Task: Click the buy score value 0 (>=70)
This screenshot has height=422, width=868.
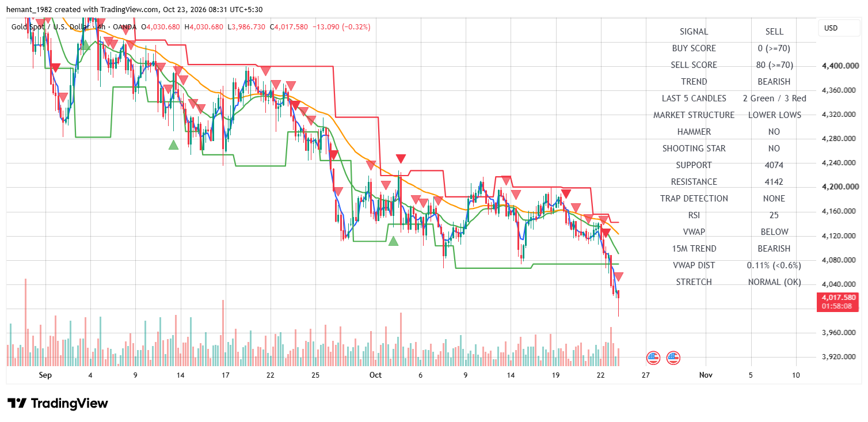Action: 774,48
